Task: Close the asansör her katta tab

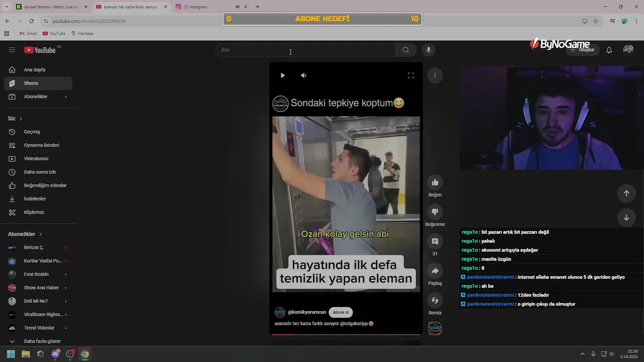Action: (166, 7)
